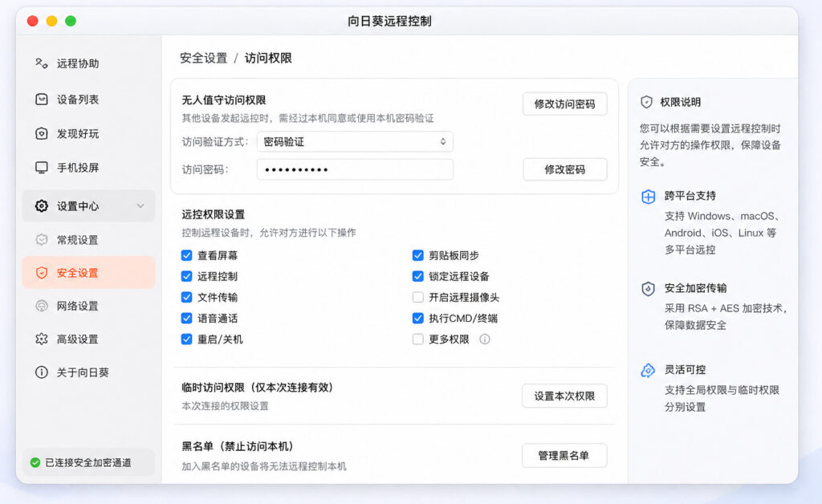Viewport: 822px width, 504px height.
Task: Click the 修改密码 button
Action: click(564, 169)
